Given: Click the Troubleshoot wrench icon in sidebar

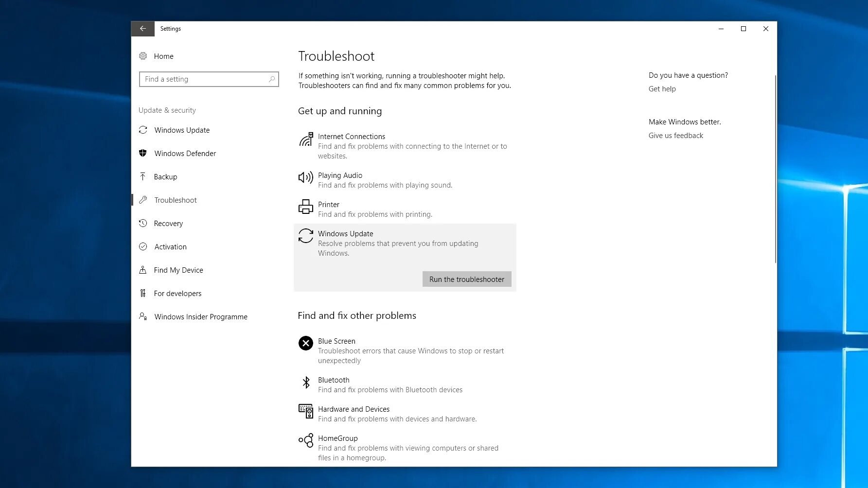Looking at the screenshot, I should [143, 200].
